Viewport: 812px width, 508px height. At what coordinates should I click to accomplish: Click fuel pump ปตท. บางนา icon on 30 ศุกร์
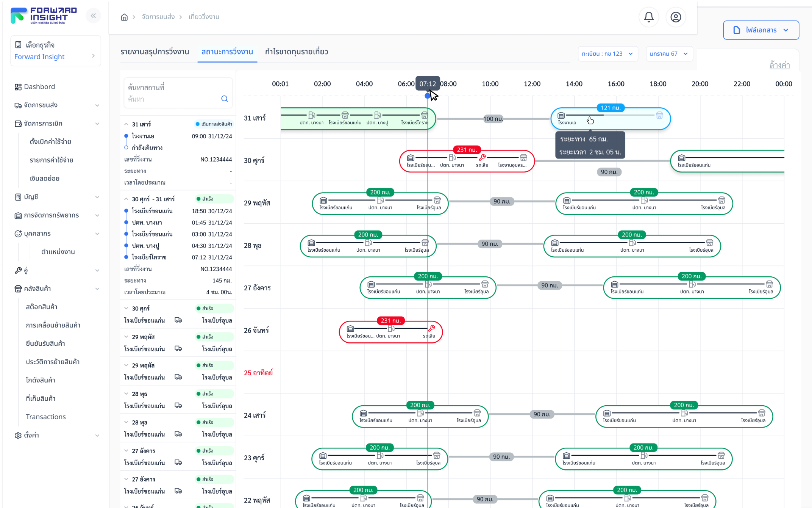(x=452, y=157)
